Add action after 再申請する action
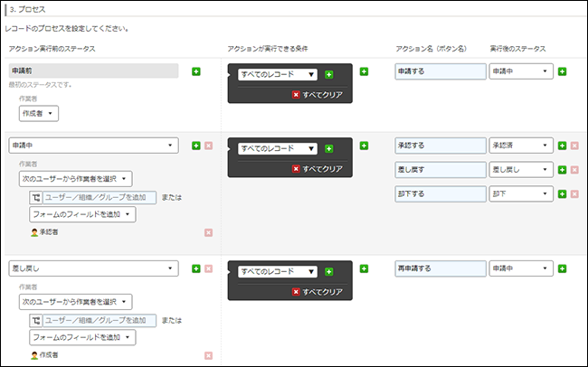This screenshot has height=367, width=588. [x=562, y=268]
